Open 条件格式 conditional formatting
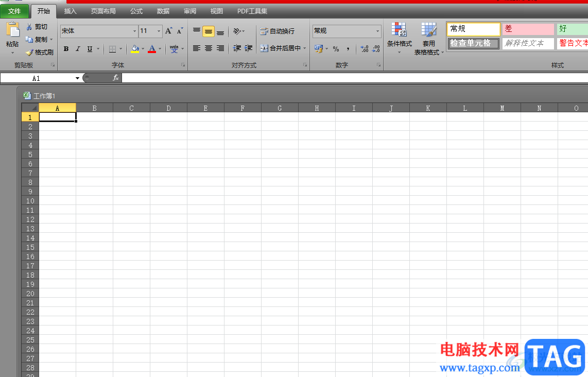Screen dimensions: 588x377 pyautogui.click(x=400, y=38)
